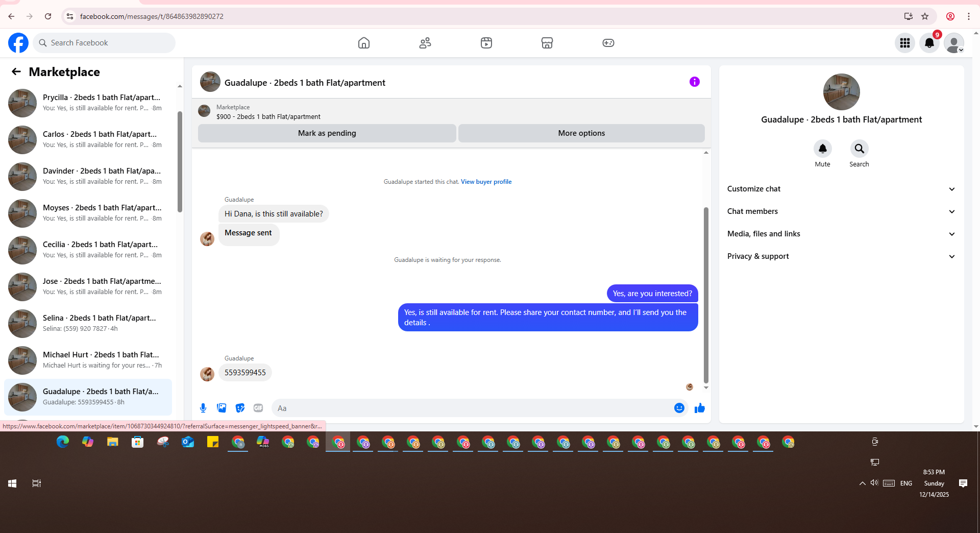Open Davinder conversation in chat list
This screenshot has height=533, width=980.
click(88, 176)
